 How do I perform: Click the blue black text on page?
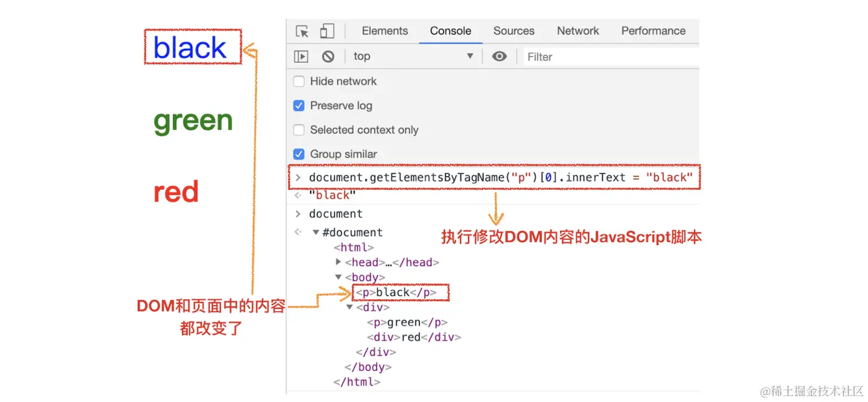[190, 47]
